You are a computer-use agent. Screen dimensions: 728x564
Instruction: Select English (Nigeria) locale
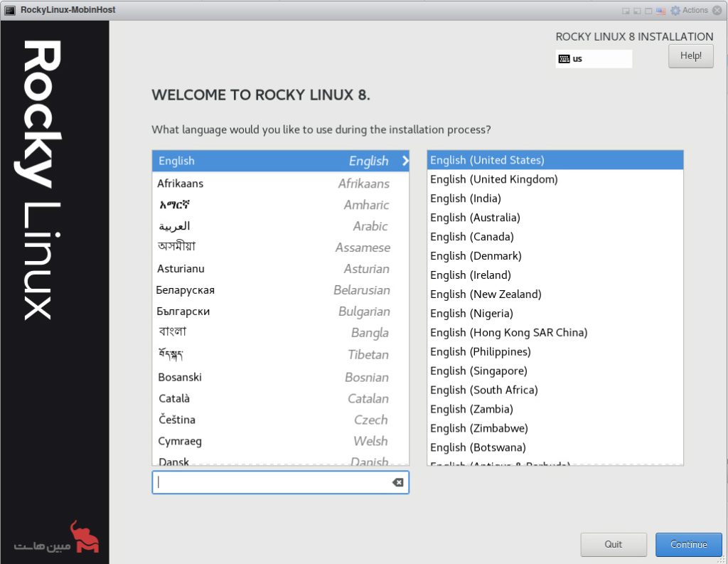pos(555,314)
